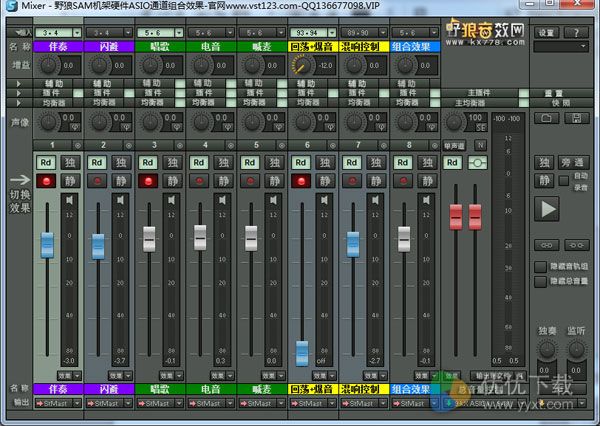Click the 快照 button
The image size is (600, 426).
pyautogui.click(x=561, y=103)
